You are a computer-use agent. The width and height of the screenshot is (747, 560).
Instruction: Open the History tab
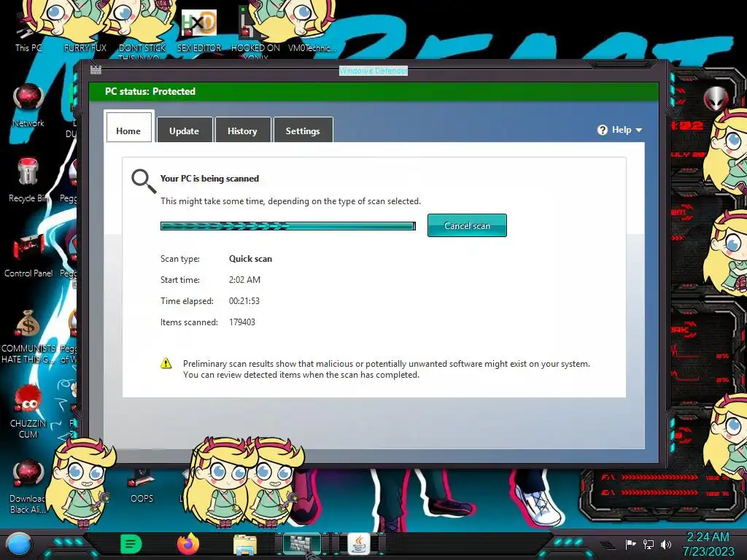tap(242, 130)
